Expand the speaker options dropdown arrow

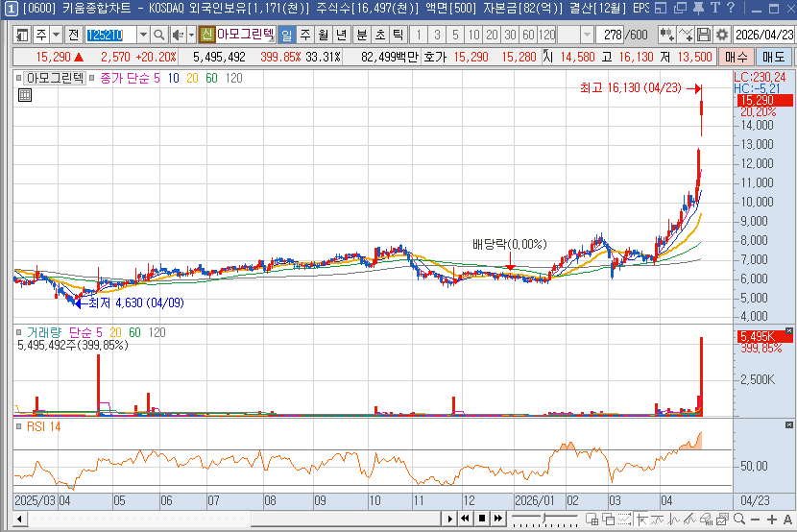[191, 36]
